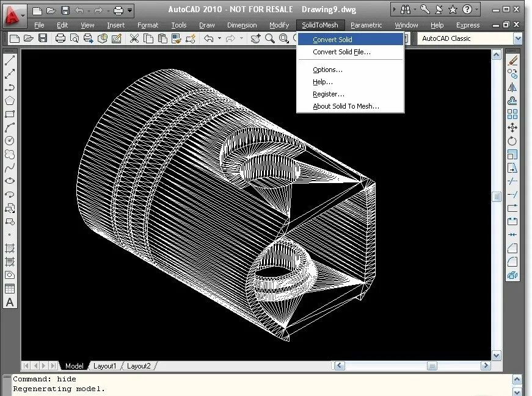The height and width of the screenshot is (396, 532).
Task: Click the Fillet tool
Action: point(512,262)
